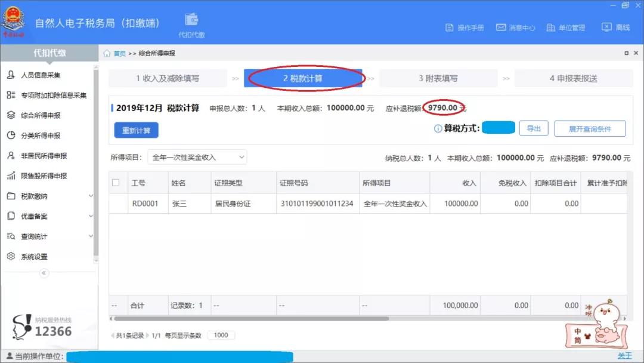
Task: Toggle the select-all checkbox in table header
Action: 117,182
